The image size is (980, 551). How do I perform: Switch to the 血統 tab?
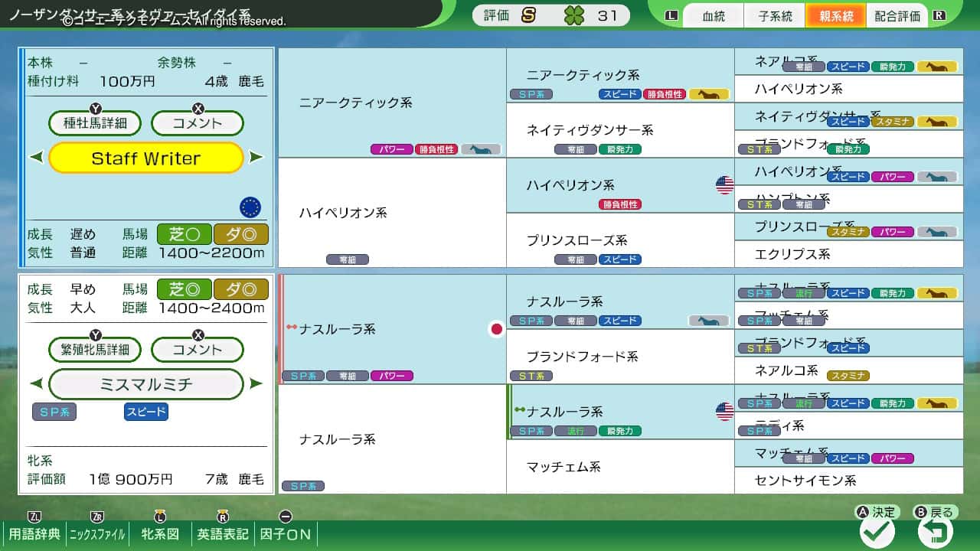click(x=714, y=16)
